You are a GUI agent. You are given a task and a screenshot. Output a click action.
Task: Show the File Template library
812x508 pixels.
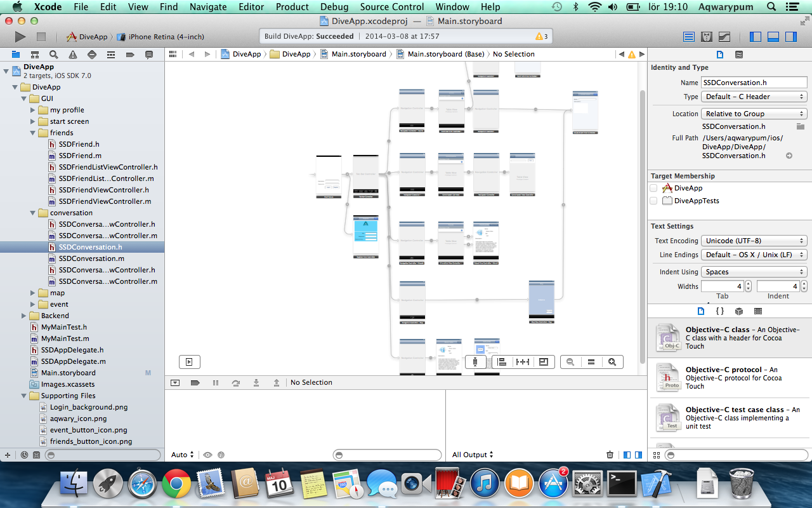coord(700,311)
